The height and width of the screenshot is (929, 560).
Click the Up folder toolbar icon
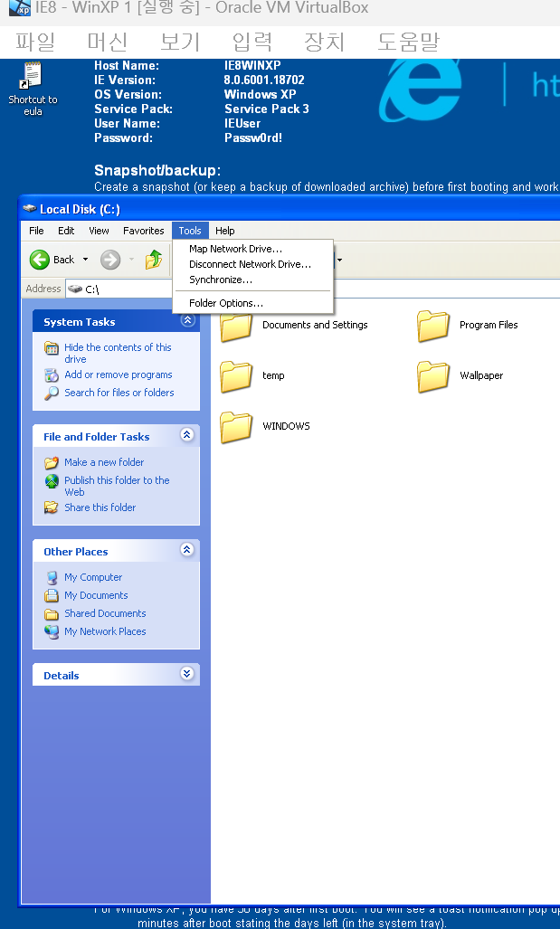(154, 260)
